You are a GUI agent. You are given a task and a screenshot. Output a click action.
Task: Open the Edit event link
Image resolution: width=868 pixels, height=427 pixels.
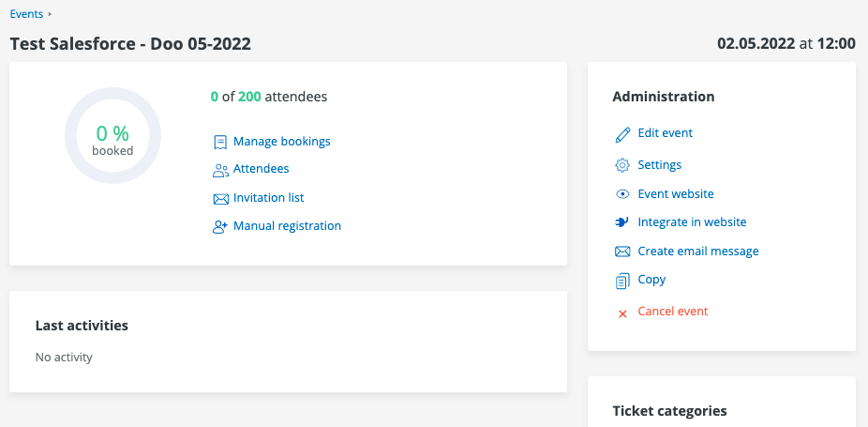[x=665, y=133]
